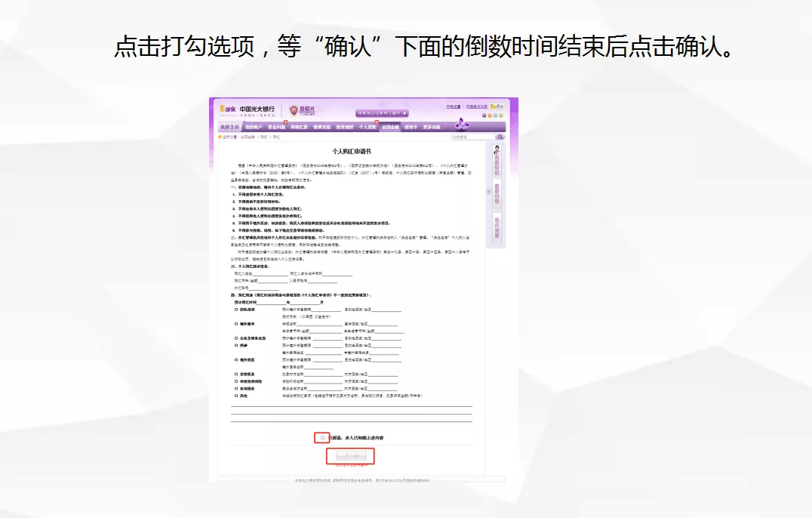Viewport: 812px width, 518px height.
Task: Switch to the 出国金融 tab
Action: click(x=390, y=127)
